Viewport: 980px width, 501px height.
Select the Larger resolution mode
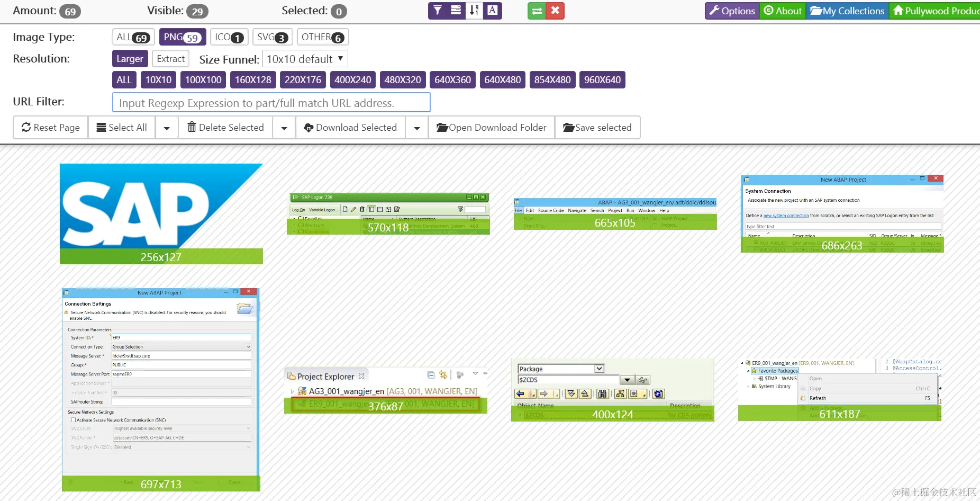pos(130,59)
